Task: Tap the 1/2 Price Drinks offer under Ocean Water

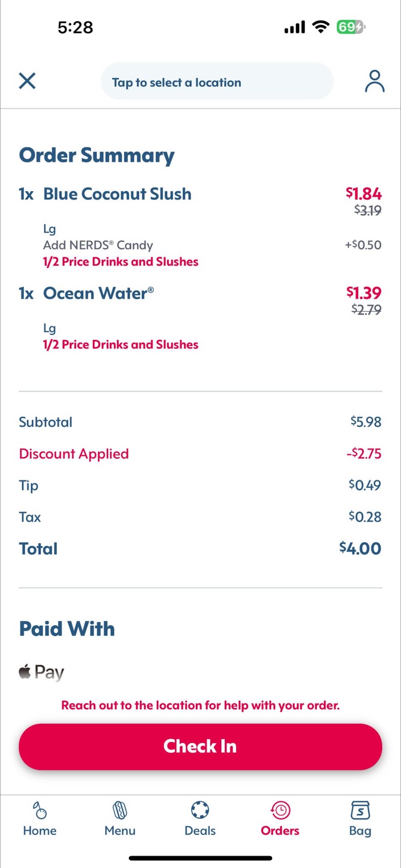Action: [x=120, y=344]
